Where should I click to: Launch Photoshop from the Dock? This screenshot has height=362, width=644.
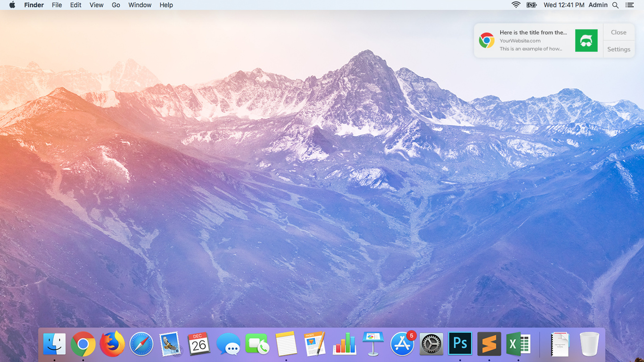pyautogui.click(x=460, y=344)
